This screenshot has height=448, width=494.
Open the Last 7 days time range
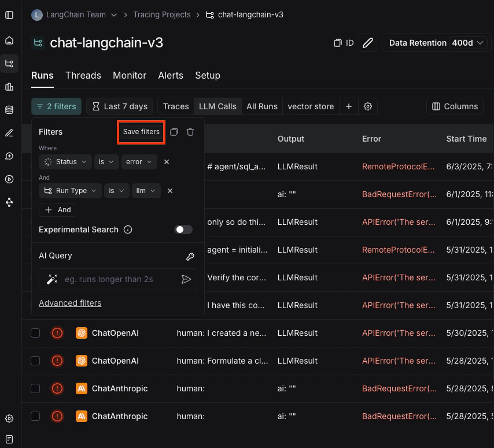(x=119, y=106)
